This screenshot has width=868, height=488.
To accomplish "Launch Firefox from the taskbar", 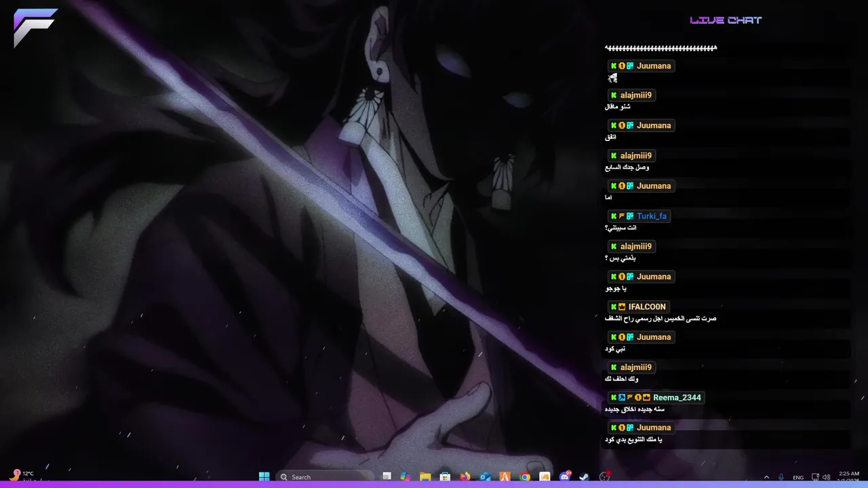I will pyautogui.click(x=465, y=476).
